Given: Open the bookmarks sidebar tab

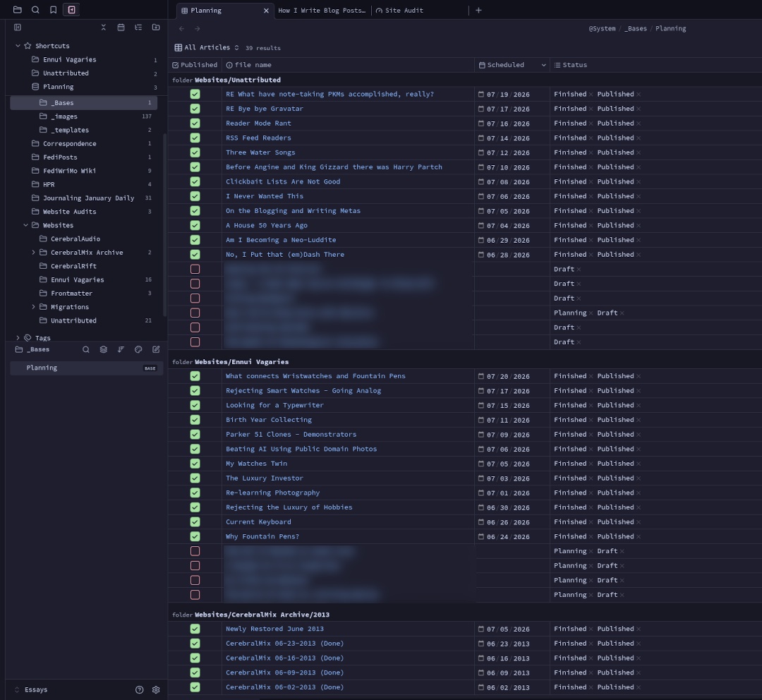Looking at the screenshot, I should click(x=54, y=10).
